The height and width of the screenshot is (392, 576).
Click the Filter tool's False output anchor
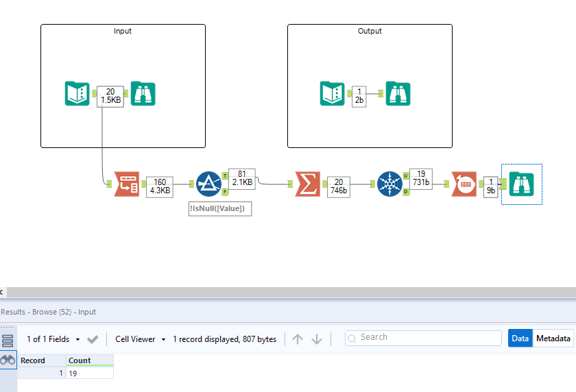pos(225,192)
